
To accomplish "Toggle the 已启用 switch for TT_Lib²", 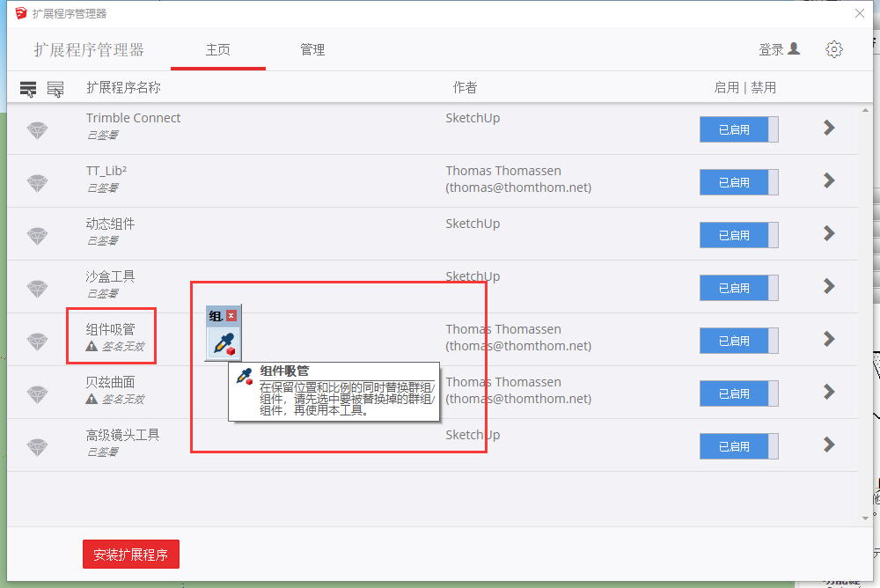I will coord(738,182).
